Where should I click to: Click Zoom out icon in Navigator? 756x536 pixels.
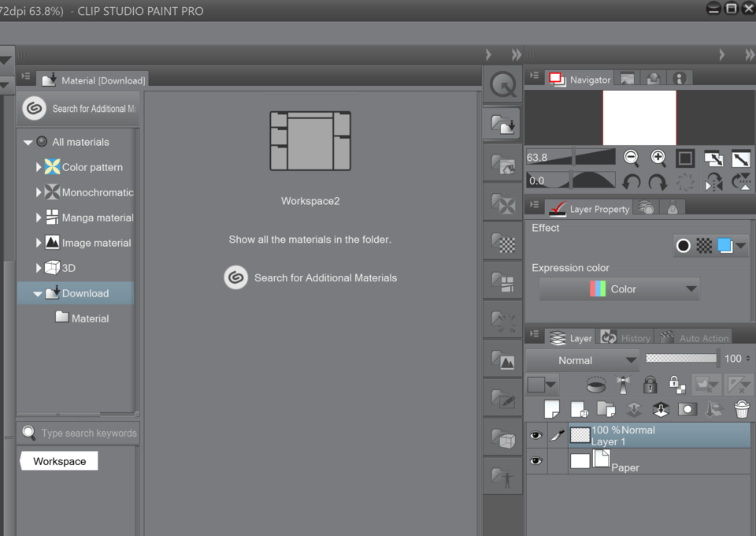click(x=631, y=158)
